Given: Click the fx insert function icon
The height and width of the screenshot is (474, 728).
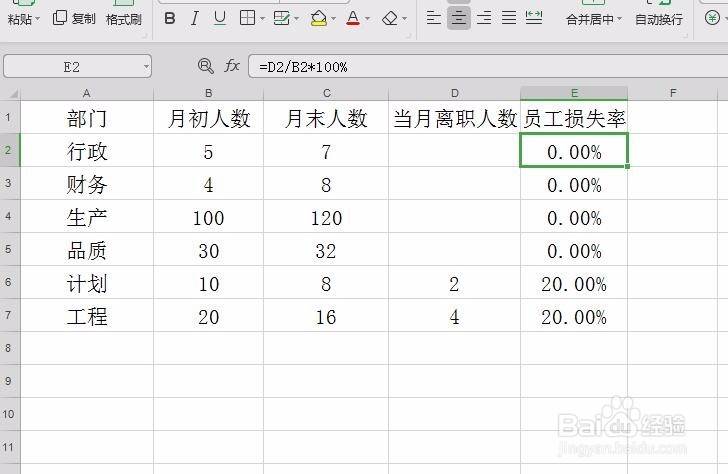Looking at the screenshot, I should 232,66.
